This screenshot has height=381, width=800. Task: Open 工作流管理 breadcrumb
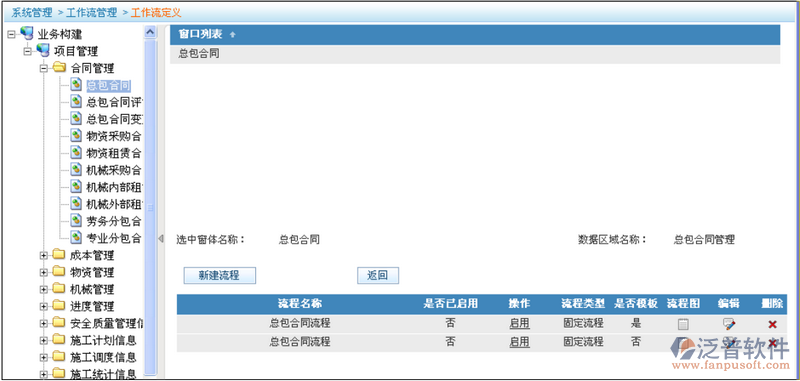coord(91,13)
